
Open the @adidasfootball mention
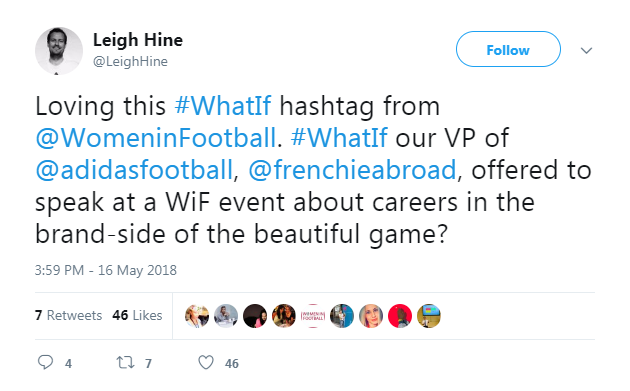coord(134,170)
